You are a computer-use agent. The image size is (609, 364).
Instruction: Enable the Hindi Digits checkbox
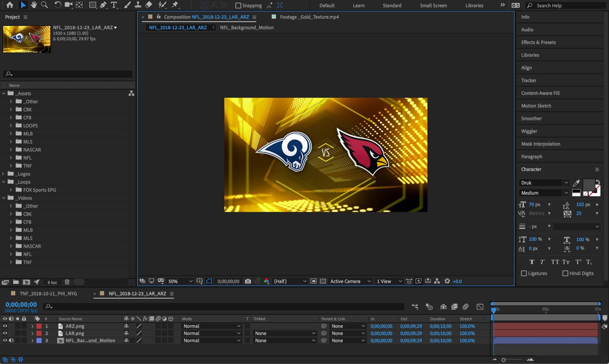click(x=565, y=273)
